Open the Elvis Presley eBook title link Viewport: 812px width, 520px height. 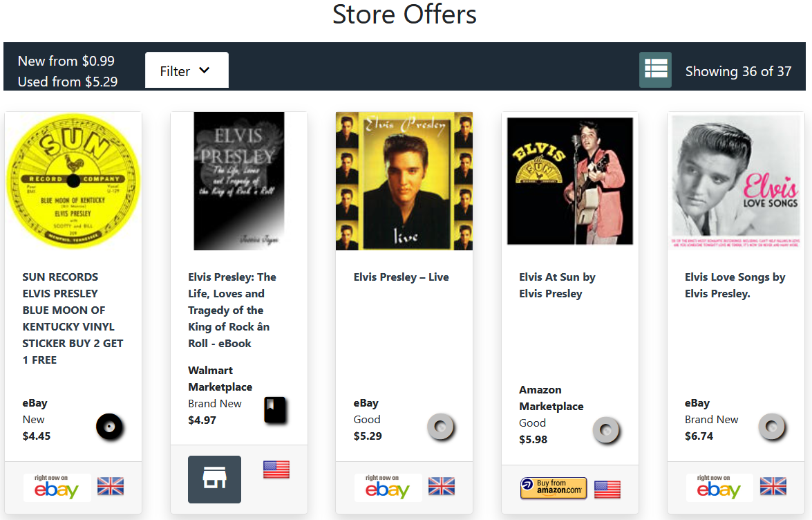[232, 310]
